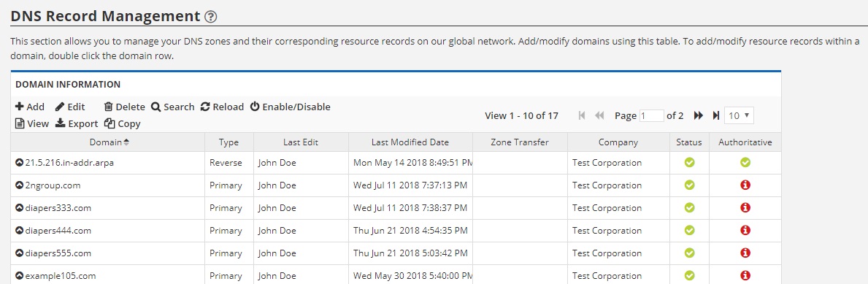The height and width of the screenshot is (284, 868).
Task: Click the Add domain plus icon
Action: 20,107
